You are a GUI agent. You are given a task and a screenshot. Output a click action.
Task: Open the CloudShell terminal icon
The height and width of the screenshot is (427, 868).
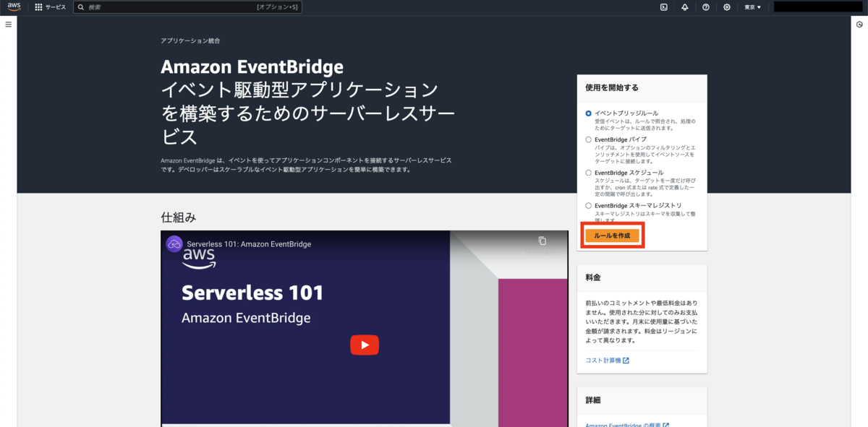(663, 7)
